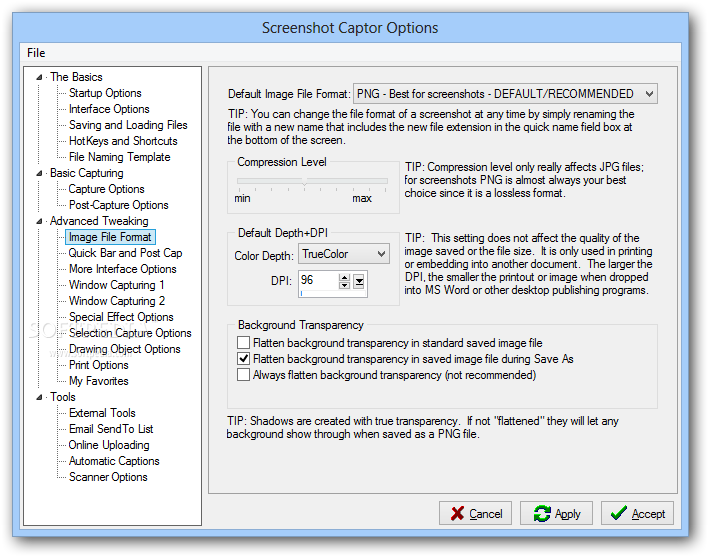
Task: Collapse the Tools tree section
Action: coord(39,397)
